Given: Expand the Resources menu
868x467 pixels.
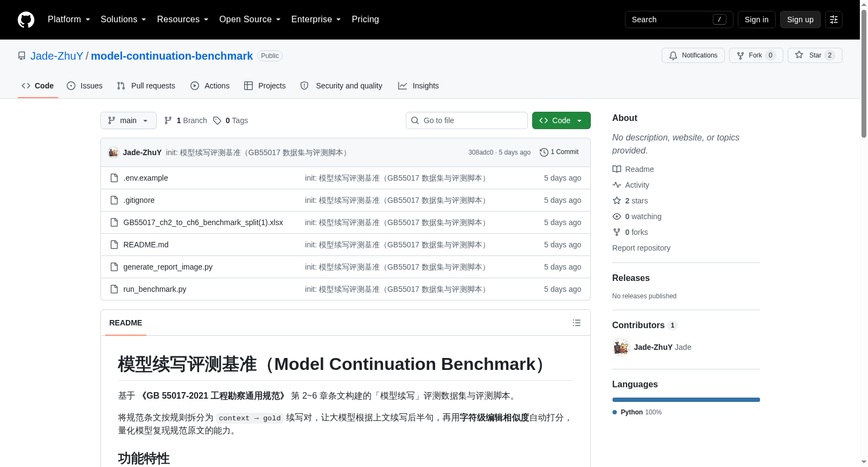Looking at the screenshot, I should (x=182, y=20).
